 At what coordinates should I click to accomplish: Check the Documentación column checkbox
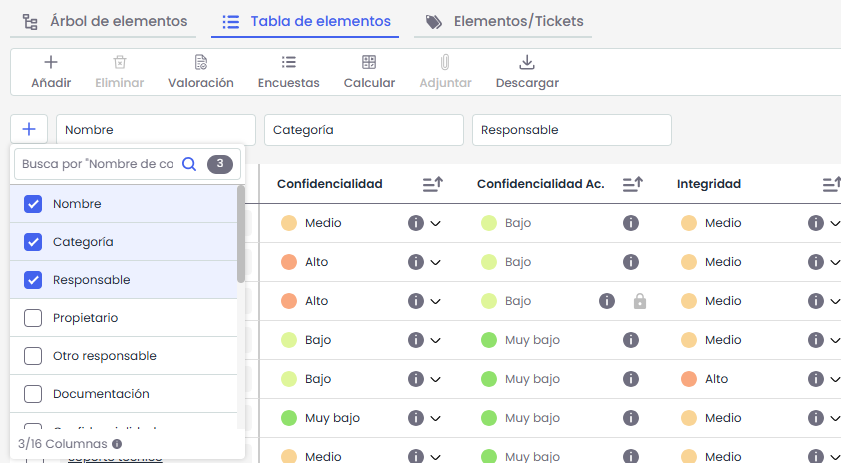(x=33, y=394)
